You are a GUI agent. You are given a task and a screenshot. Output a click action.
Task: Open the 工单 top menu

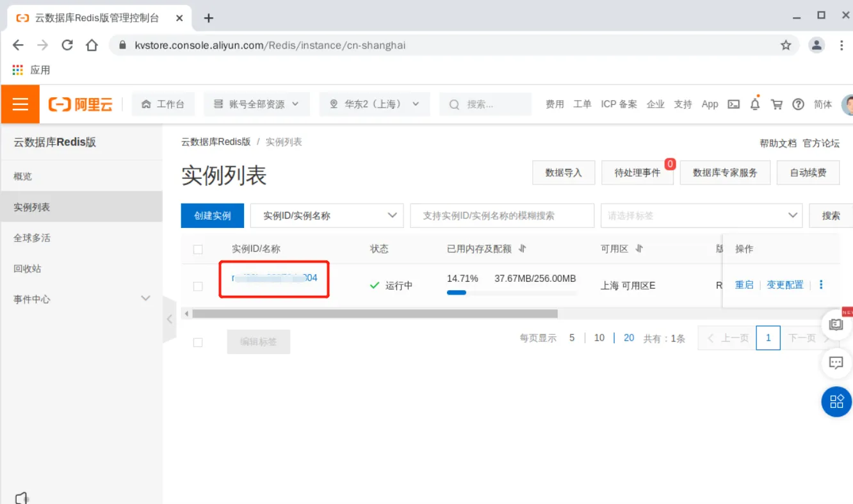(x=582, y=104)
